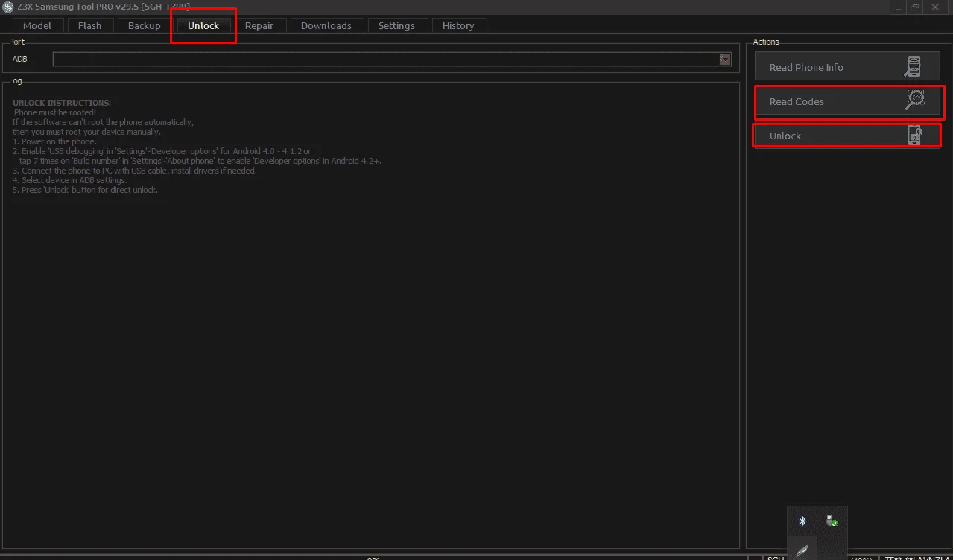The width and height of the screenshot is (953, 560).
Task: Switch to the Downloads tab
Action: tap(326, 25)
